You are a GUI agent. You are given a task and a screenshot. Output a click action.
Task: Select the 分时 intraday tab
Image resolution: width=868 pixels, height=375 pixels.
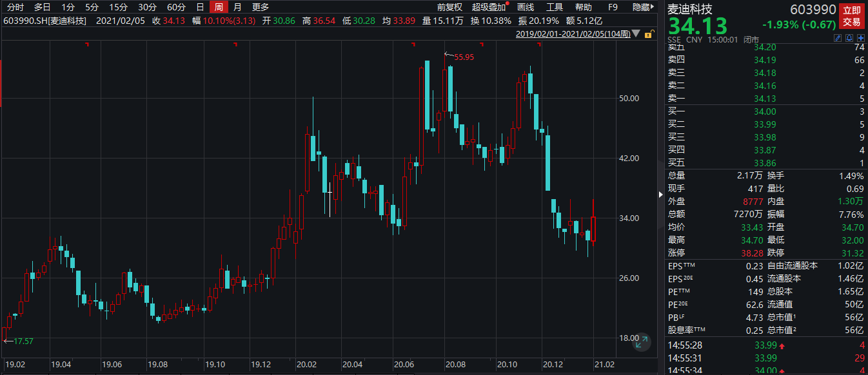15,7
